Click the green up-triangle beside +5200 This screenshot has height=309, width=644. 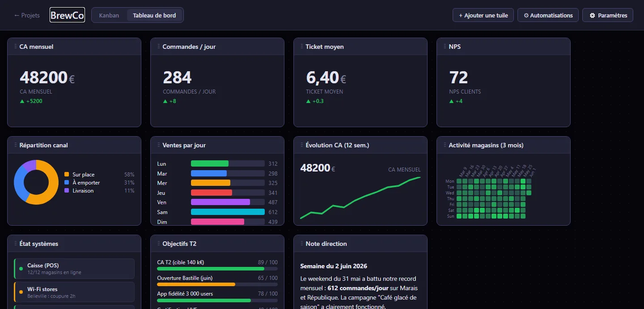[22, 101]
